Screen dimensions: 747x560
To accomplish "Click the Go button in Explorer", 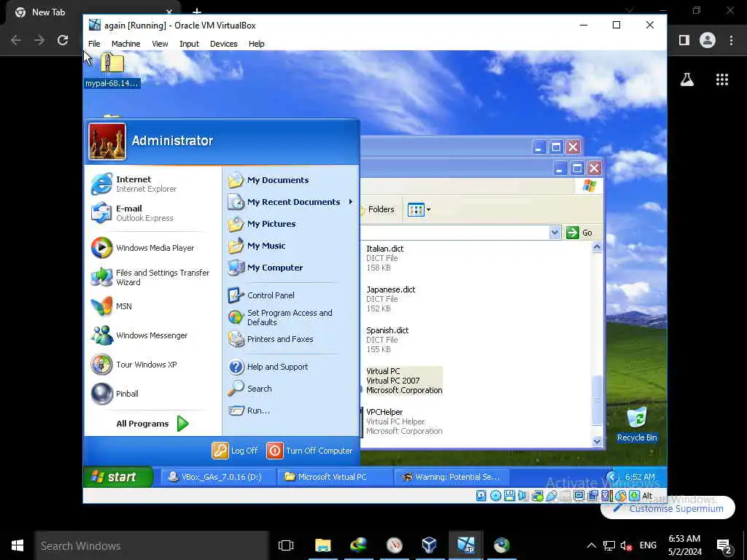I will tap(579, 233).
